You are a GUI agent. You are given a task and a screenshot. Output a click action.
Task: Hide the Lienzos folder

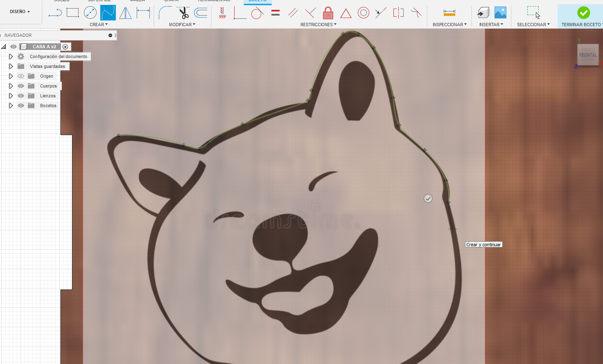(x=21, y=96)
